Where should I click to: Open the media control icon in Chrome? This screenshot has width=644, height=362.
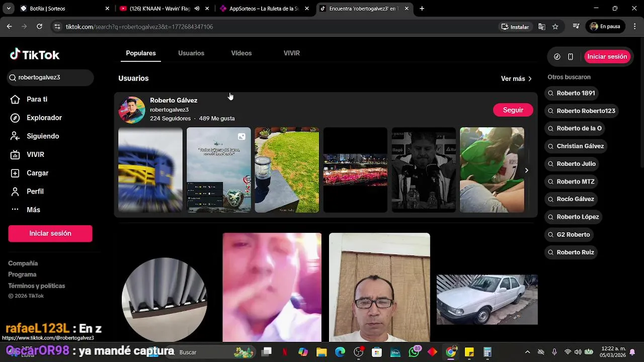pyautogui.click(x=576, y=27)
